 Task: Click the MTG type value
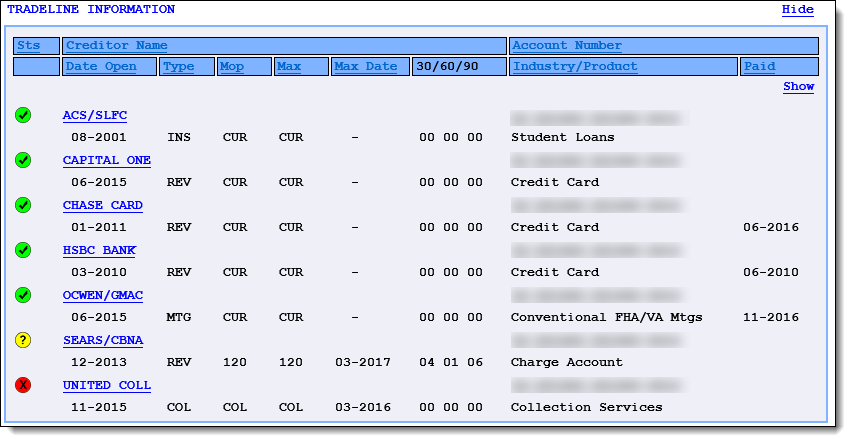point(179,318)
